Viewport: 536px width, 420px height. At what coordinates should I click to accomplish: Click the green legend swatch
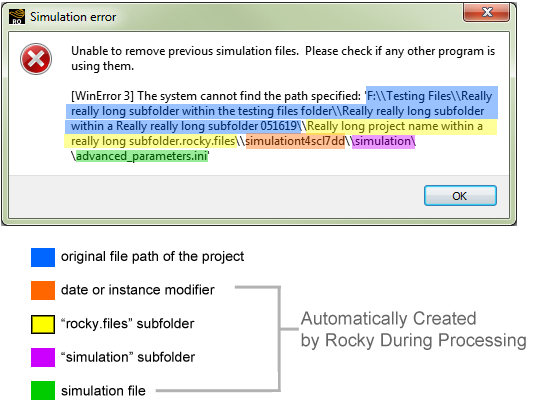tap(43, 391)
